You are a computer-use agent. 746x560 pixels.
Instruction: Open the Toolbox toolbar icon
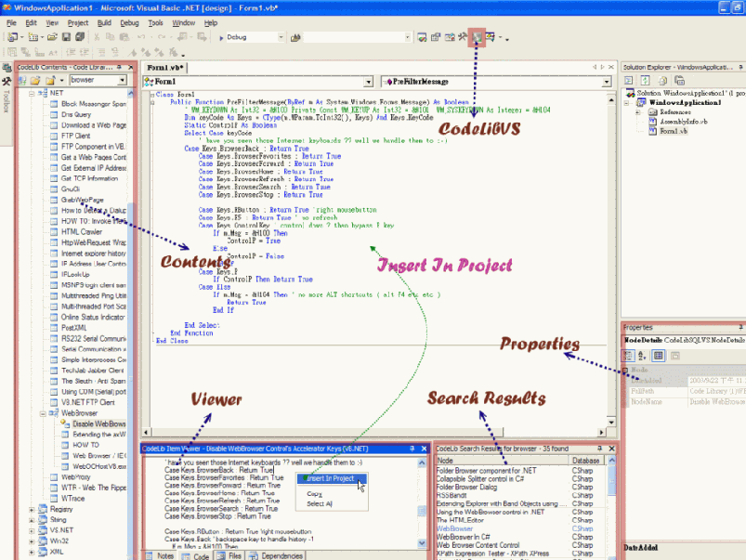pos(463,37)
